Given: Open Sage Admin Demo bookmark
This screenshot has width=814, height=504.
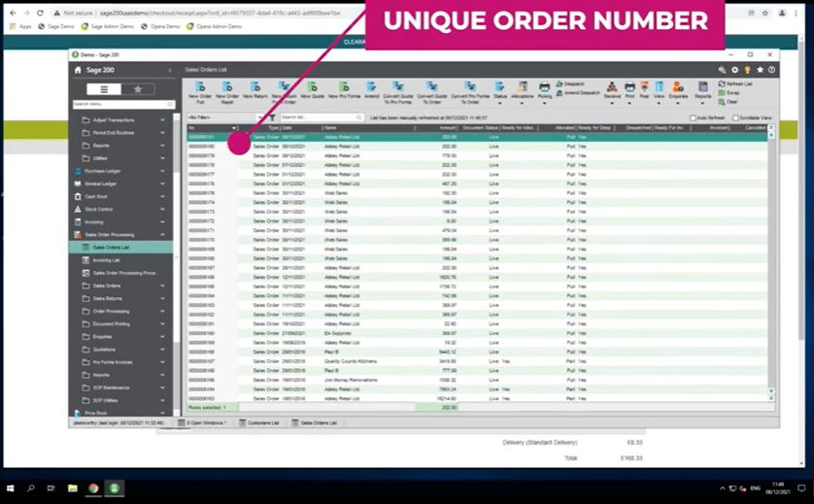Looking at the screenshot, I should [x=108, y=26].
